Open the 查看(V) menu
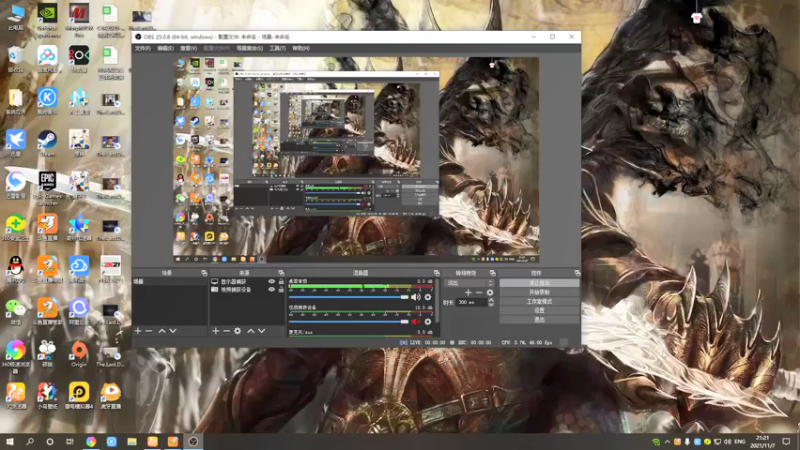 point(188,48)
